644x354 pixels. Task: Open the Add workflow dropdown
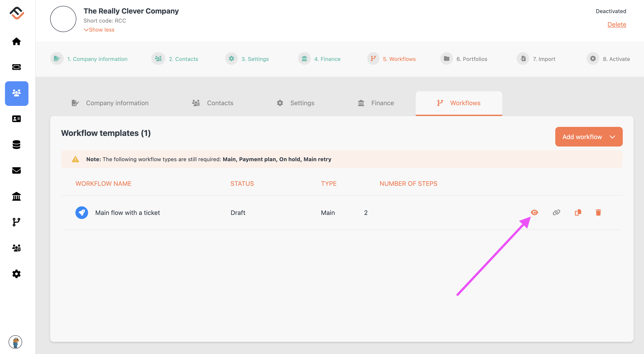click(x=589, y=137)
